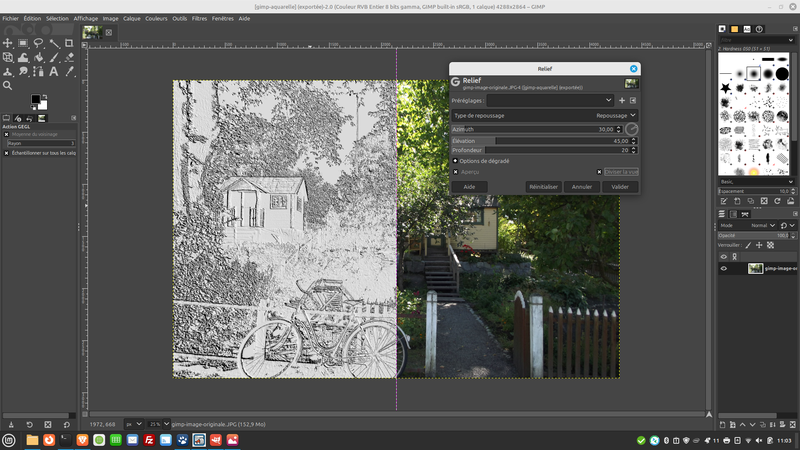Click the Valider button
The image size is (800, 450).
point(620,186)
